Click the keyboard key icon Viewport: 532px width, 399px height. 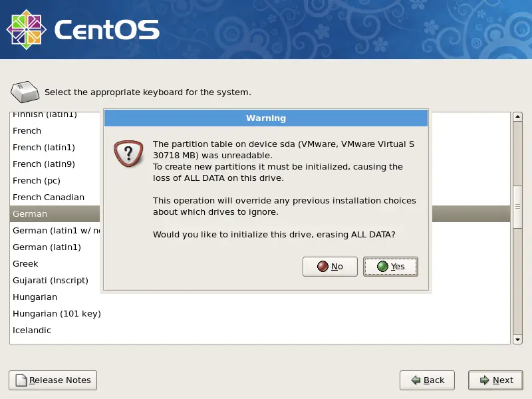tap(25, 92)
